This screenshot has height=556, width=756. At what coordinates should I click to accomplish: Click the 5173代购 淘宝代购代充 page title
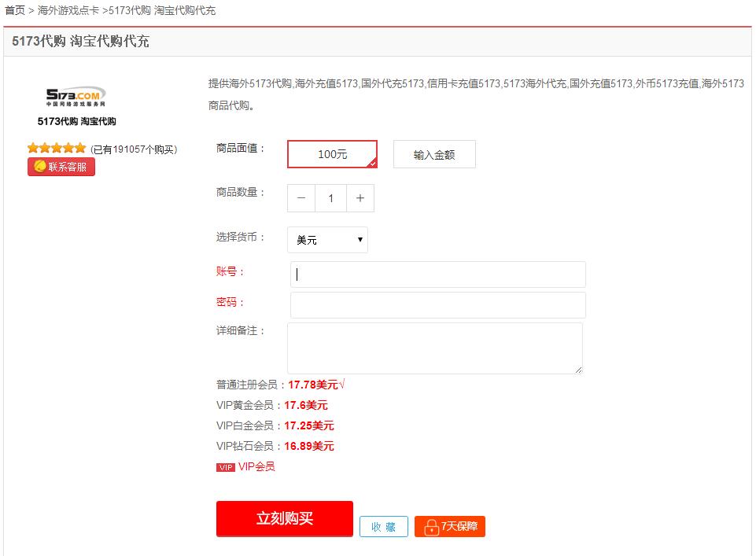coord(80,42)
